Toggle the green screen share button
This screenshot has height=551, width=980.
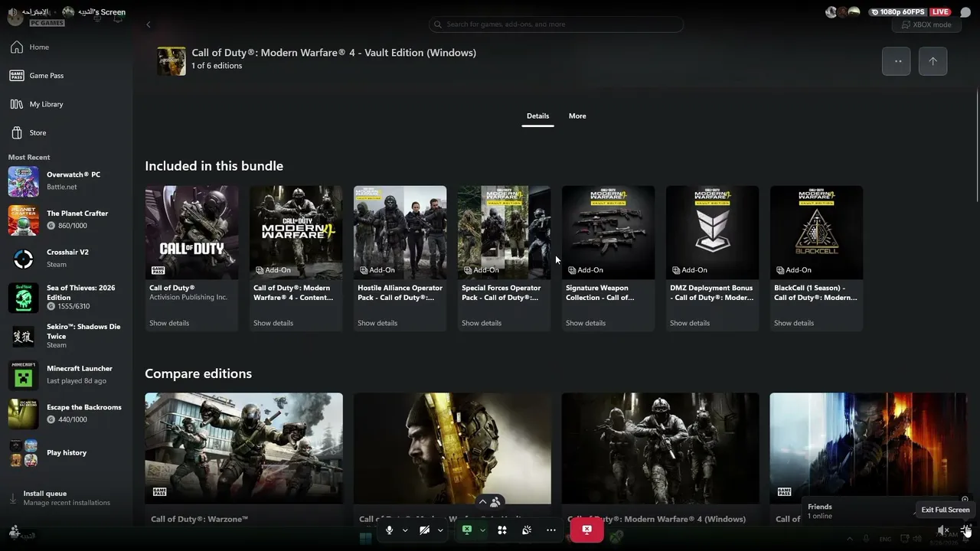click(x=467, y=530)
